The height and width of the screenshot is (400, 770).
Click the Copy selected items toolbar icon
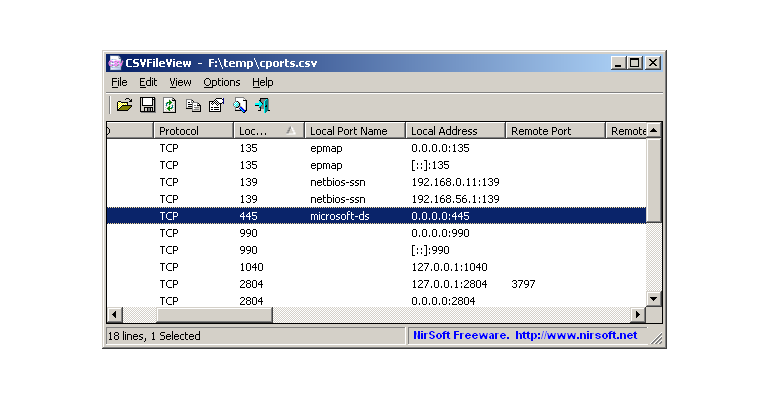[193, 105]
